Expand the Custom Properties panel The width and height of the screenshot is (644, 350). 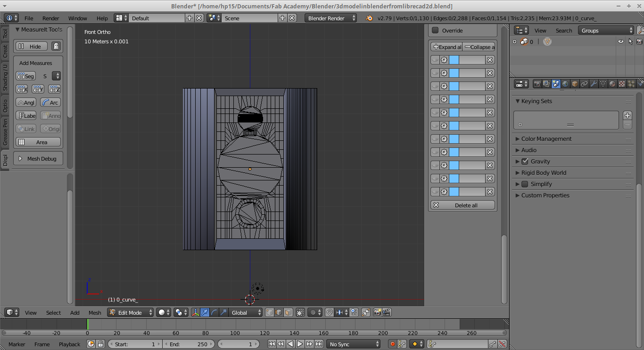click(545, 195)
